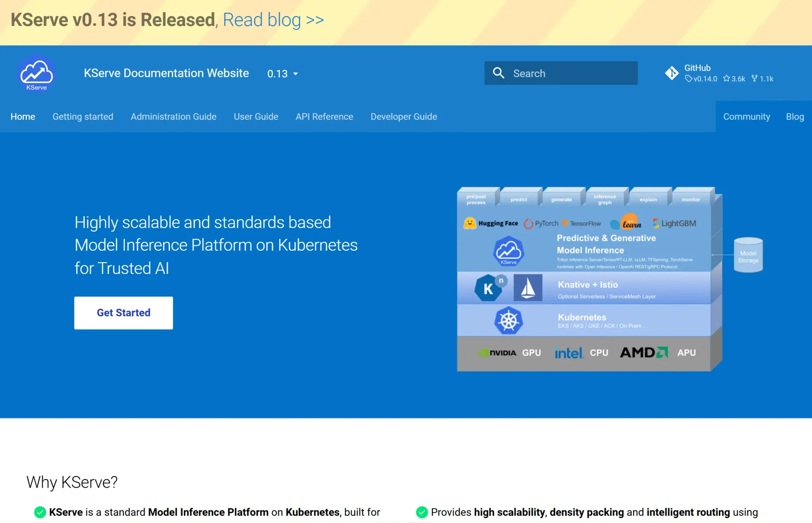Open the 'Read blog >>' link
This screenshot has height=523, width=812.
tap(273, 20)
